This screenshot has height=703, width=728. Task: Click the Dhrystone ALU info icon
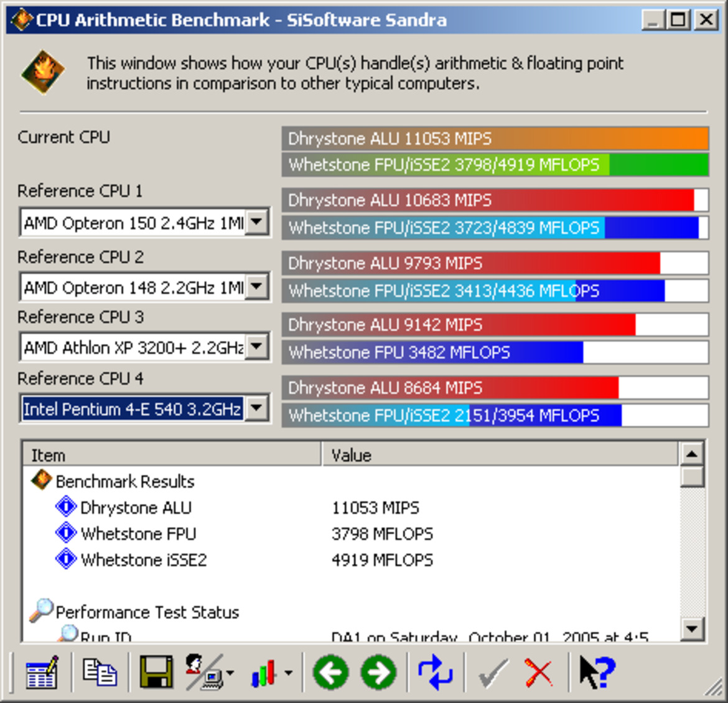(x=66, y=506)
